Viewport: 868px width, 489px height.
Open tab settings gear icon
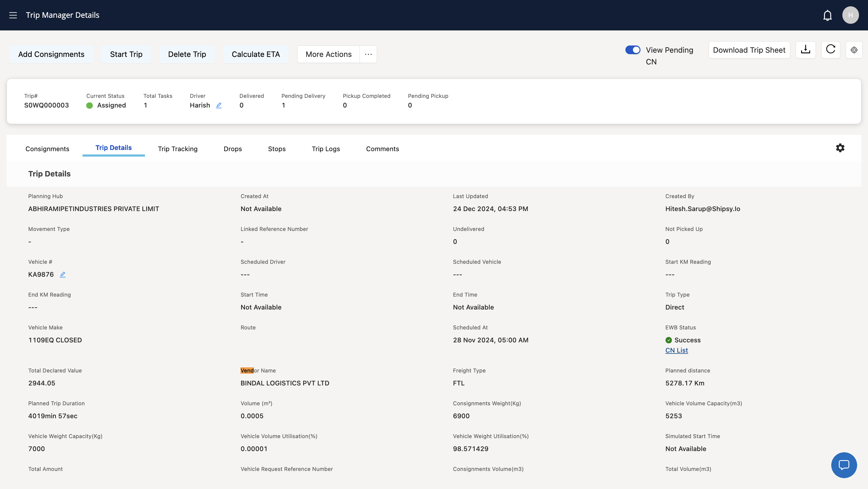[x=840, y=148]
